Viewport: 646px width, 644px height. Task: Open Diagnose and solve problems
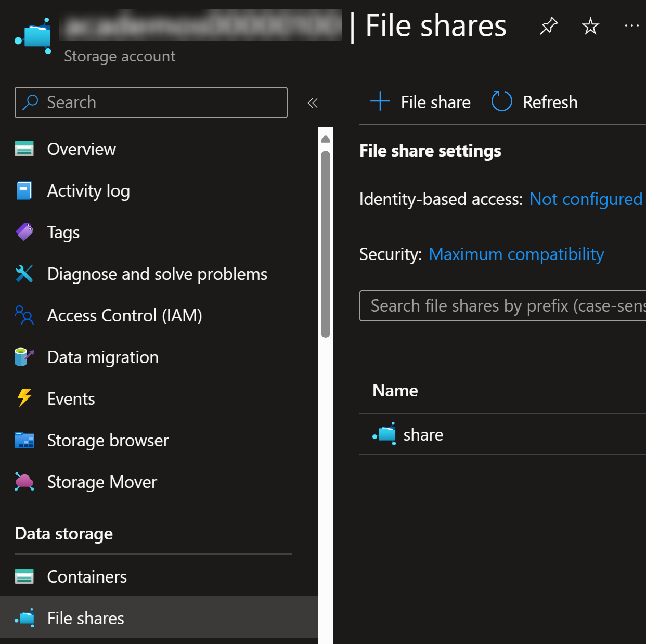tap(157, 274)
